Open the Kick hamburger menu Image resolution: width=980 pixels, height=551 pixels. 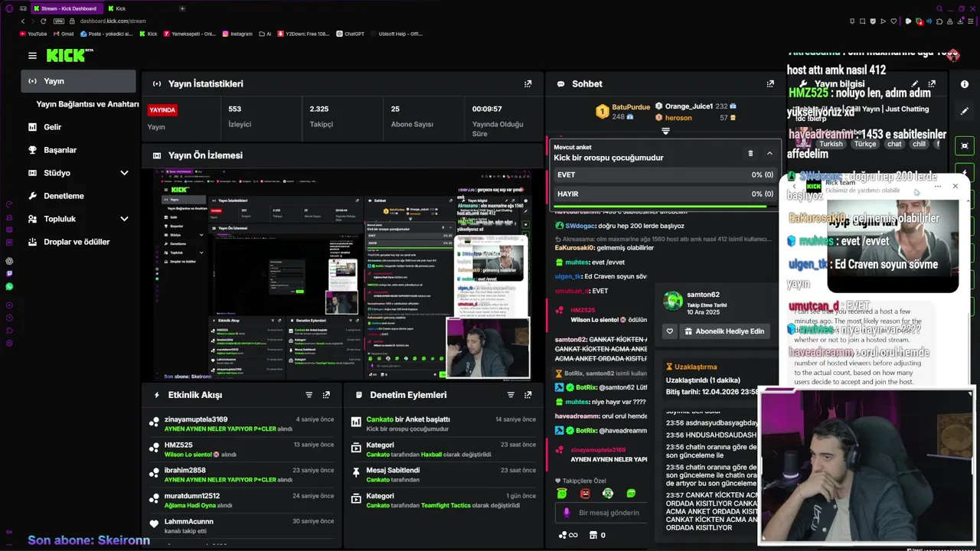(32, 55)
